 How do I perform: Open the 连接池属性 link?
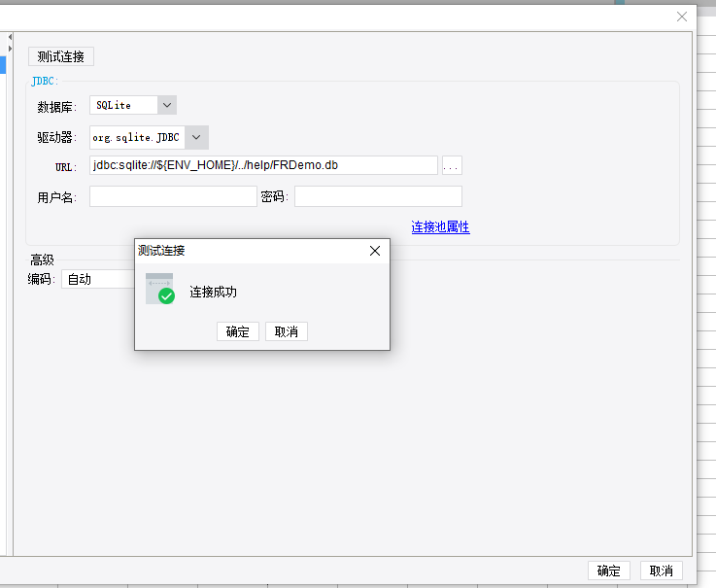coord(440,227)
